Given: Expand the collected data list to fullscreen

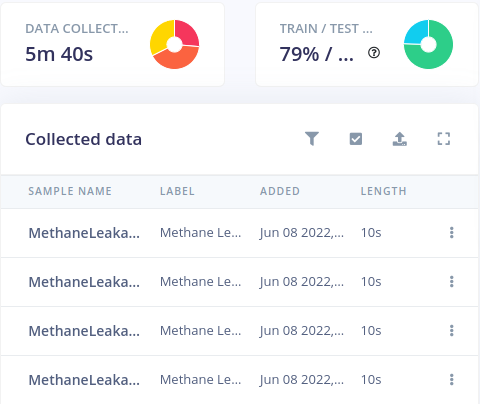Looking at the screenshot, I should (x=444, y=139).
